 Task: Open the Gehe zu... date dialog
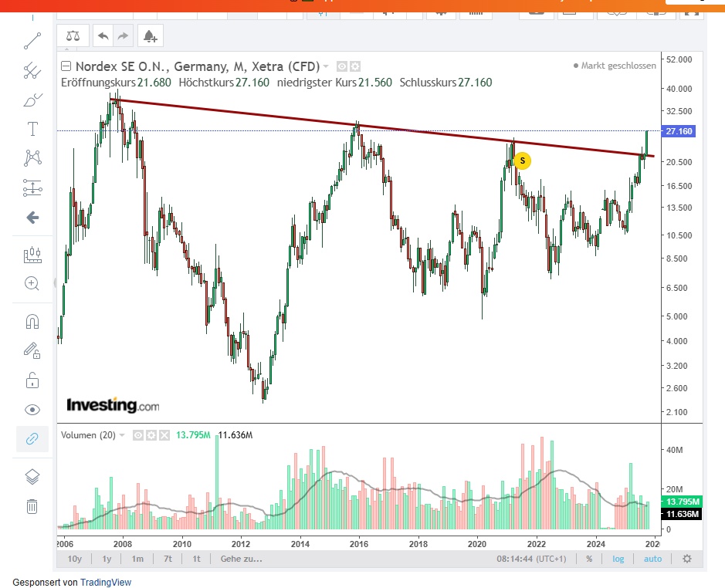click(242, 559)
